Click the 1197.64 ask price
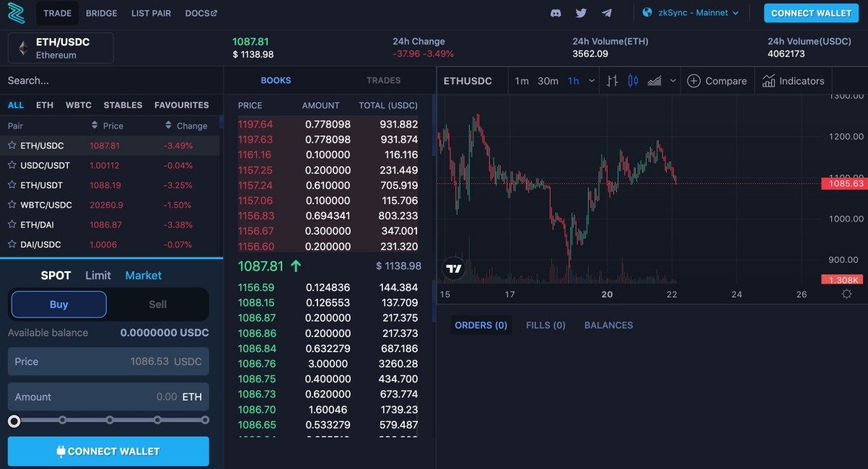868x469 pixels. [255, 124]
